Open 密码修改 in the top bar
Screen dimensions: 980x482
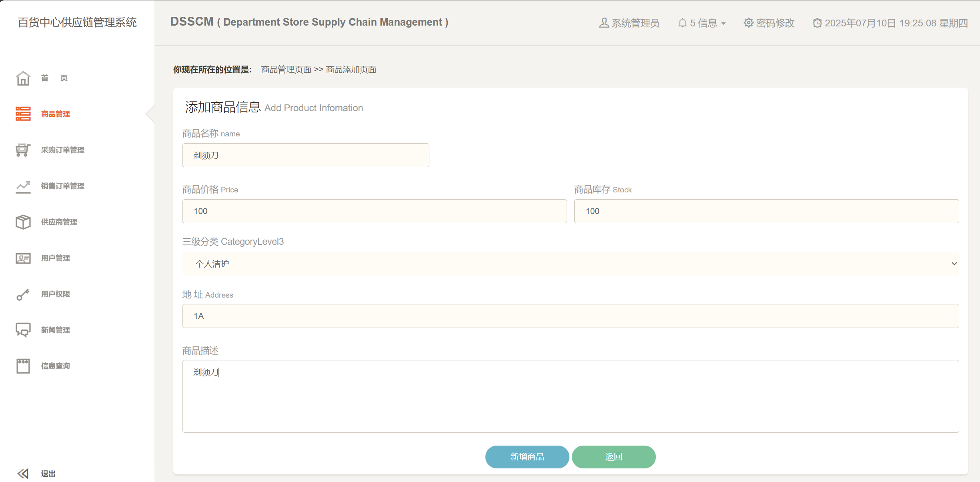(x=769, y=23)
